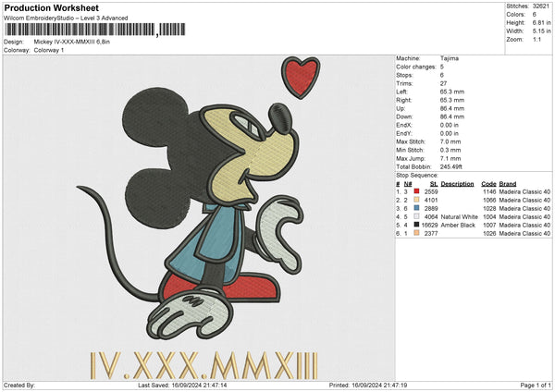
Task: Click the red heart in the design
Action: coord(297,77)
